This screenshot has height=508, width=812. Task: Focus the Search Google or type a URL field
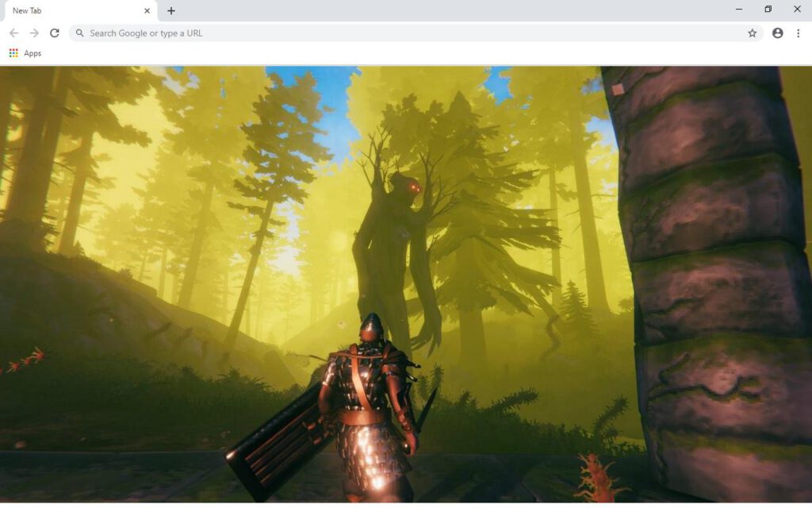(x=416, y=33)
